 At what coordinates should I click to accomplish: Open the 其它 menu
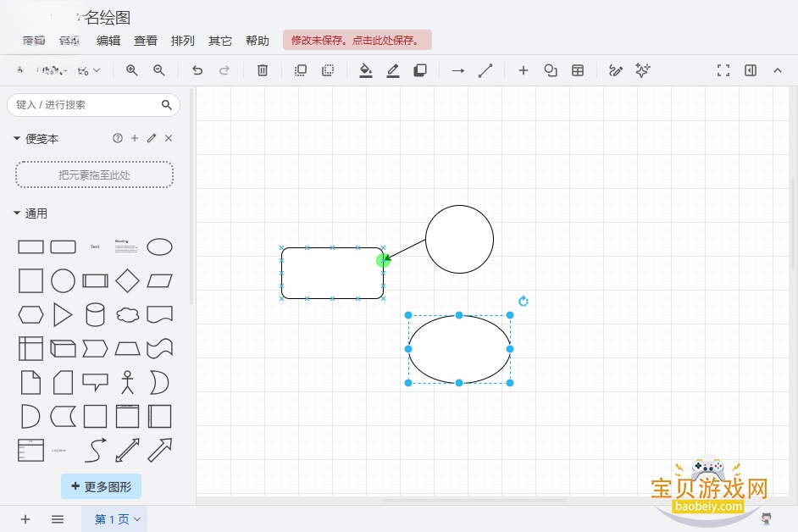coord(220,41)
